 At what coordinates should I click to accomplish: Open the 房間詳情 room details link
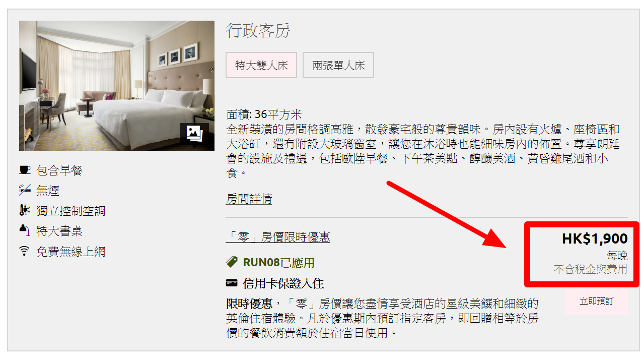pos(249,199)
